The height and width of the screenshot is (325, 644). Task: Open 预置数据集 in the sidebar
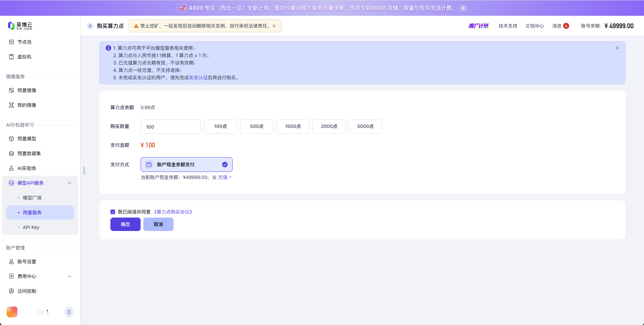click(29, 153)
